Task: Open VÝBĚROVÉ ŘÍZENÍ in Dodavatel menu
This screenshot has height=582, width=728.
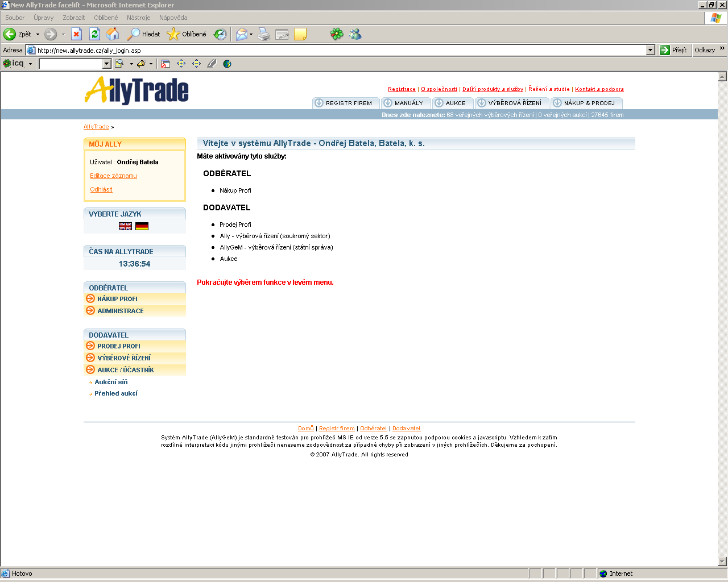Action: click(x=135, y=358)
